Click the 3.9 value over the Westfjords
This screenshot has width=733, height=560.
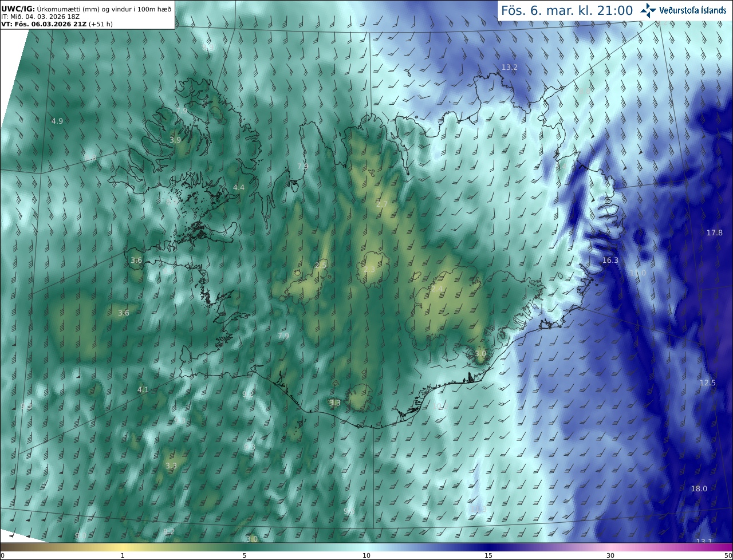click(175, 140)
